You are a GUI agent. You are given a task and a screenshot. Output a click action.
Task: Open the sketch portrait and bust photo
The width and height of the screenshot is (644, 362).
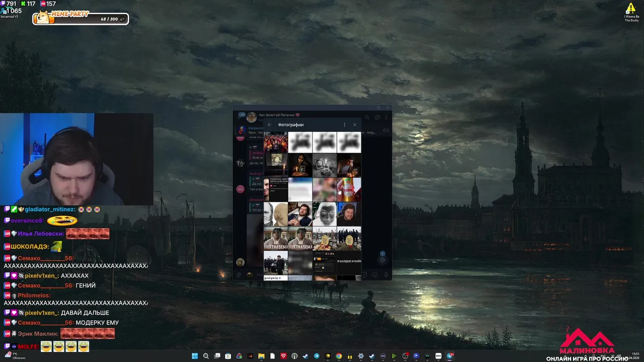point(276,214)
